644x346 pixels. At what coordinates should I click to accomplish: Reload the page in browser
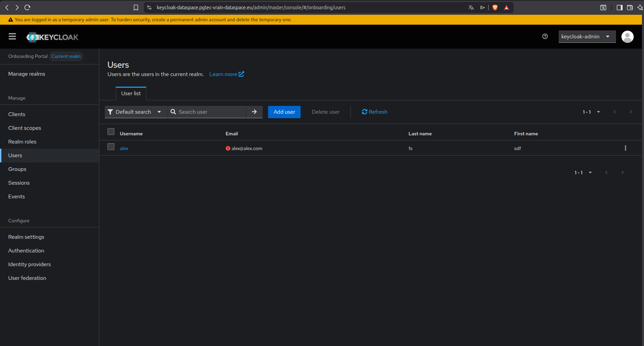coord(27,7)
